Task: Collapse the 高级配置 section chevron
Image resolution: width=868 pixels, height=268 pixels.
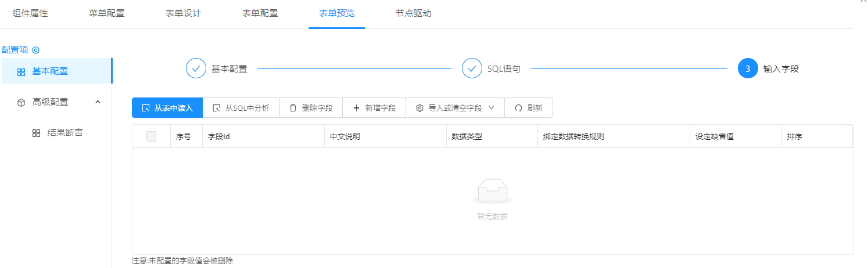Action: click(x=98, y=102)
